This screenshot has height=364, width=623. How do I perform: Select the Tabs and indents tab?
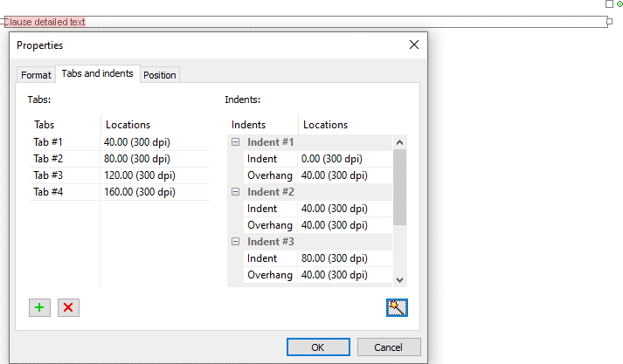click(97, 74)
